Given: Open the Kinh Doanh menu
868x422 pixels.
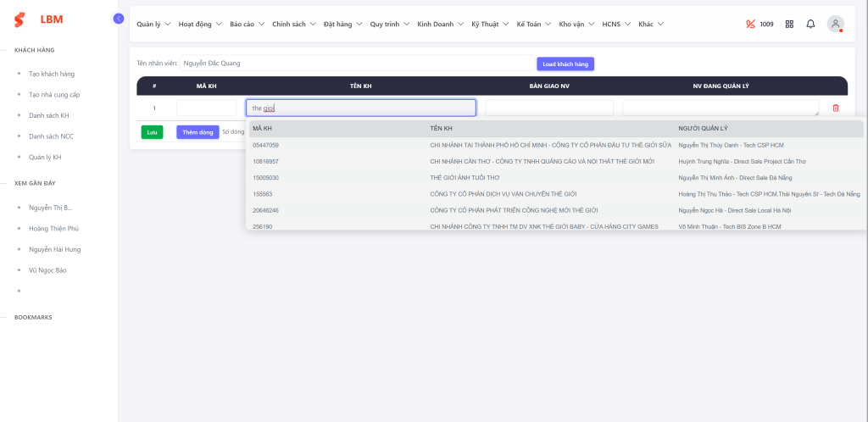Looking at the screenshot, I should click(x=441, y=24).
